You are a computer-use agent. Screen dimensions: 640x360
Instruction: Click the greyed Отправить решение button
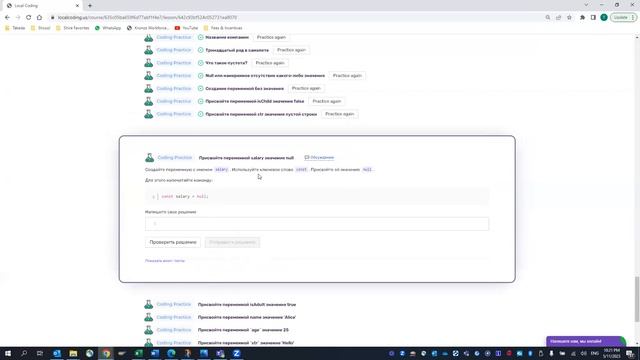coord(232,242)
